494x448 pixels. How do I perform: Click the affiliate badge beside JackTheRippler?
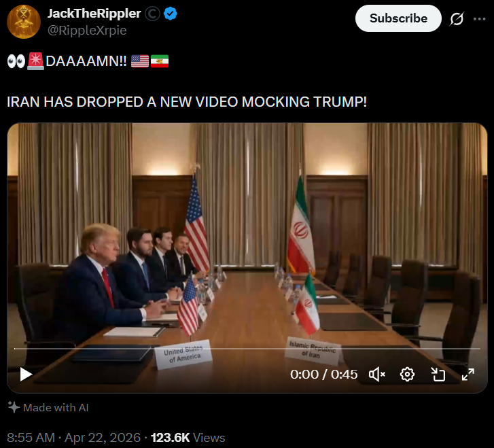[x=152, y=14]
